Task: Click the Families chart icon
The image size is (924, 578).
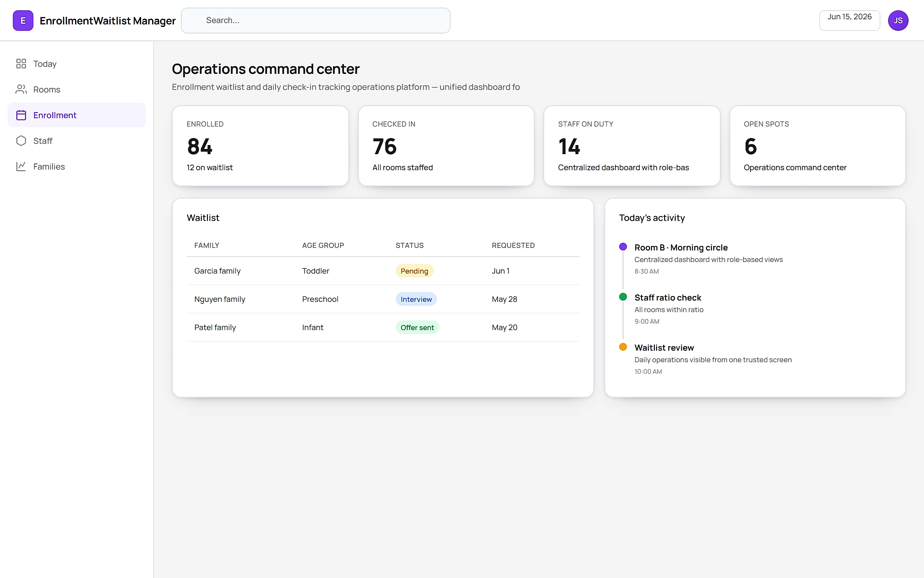Action: pyautogui.click(x=21, y=166)
